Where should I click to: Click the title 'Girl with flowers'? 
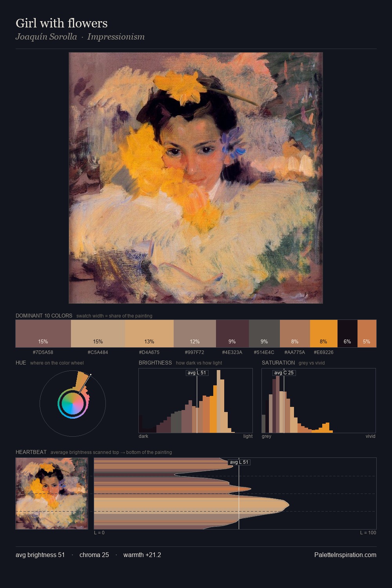pos(62,23)
